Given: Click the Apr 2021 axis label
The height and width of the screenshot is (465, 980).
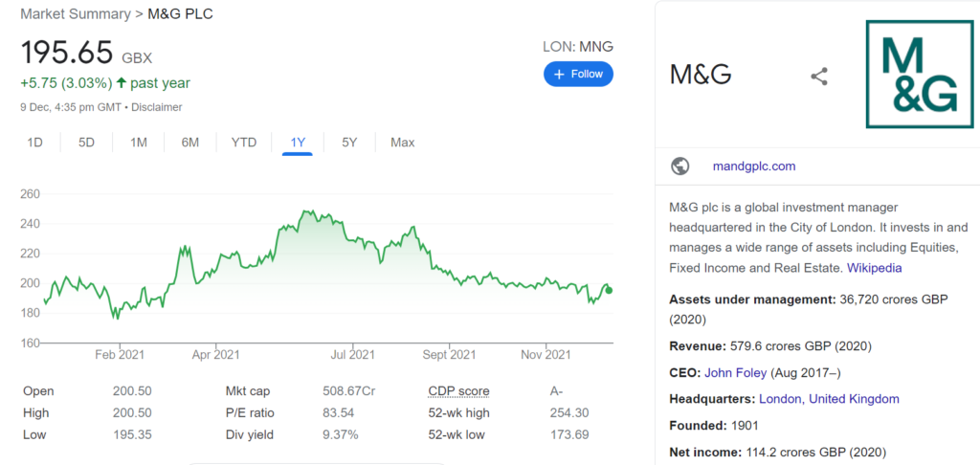Looking at the screenshot, I should tap(215, 355).
